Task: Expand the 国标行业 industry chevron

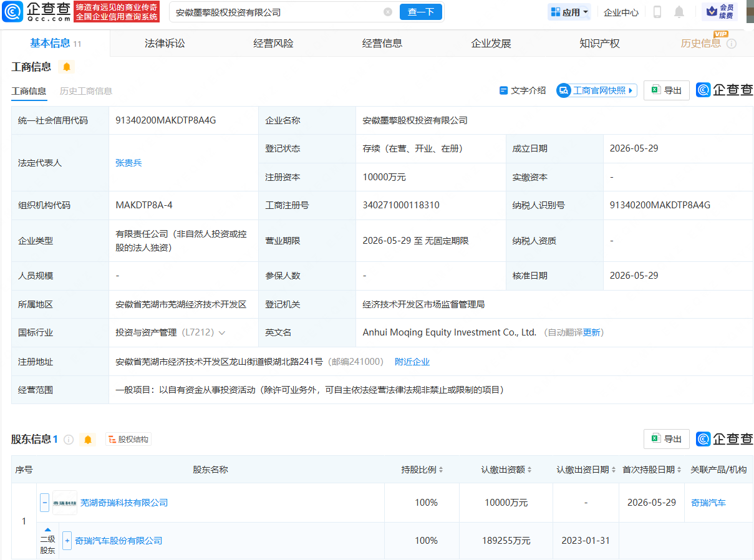Action: [x=222, y=333]
